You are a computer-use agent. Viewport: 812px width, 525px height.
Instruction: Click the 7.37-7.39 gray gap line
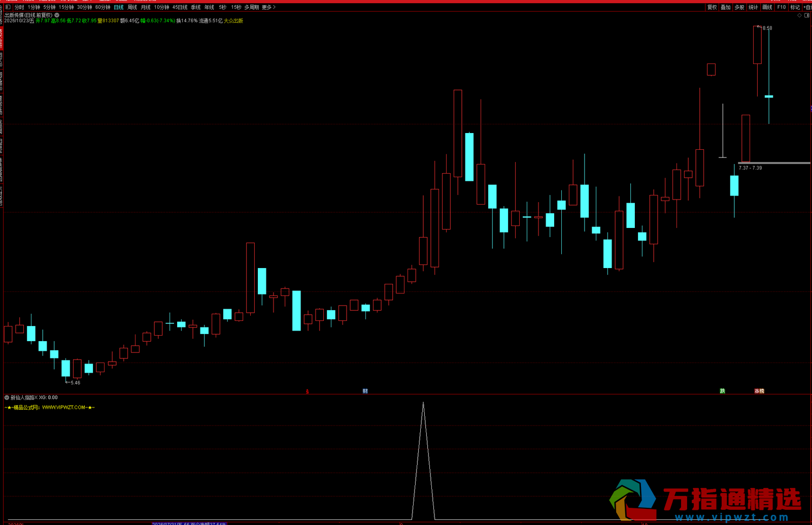click(x=774, y=163)
